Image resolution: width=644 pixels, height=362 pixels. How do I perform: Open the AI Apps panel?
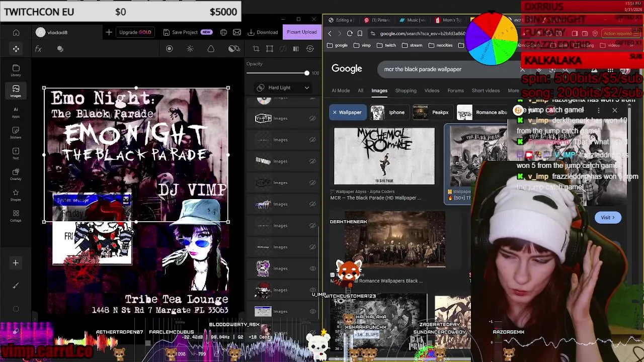click(x=16, y=112)
